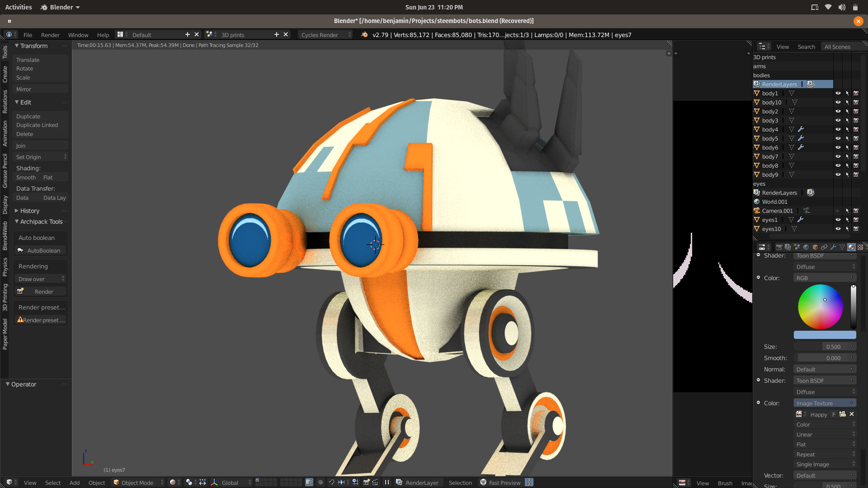Hide body10 with its eye icon
The height and width of the screenshot is (488, 868).
tap(838, 102)
